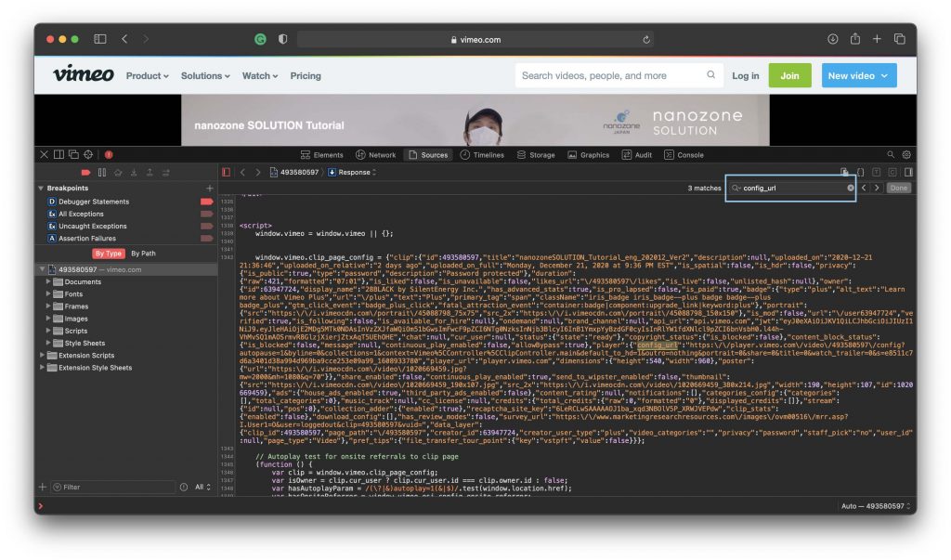Open the Elements tab
Viewport: 951px width, 560px height.
[x=321, y=155]
